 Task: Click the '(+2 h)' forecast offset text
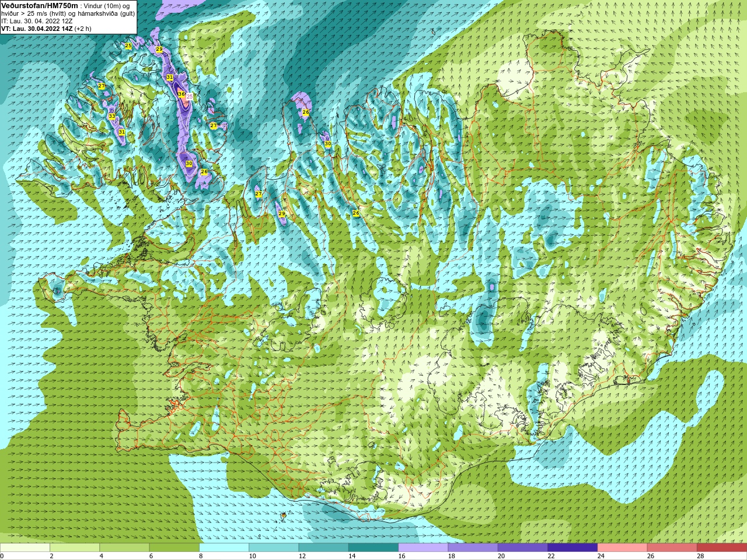tap(83, 29)
